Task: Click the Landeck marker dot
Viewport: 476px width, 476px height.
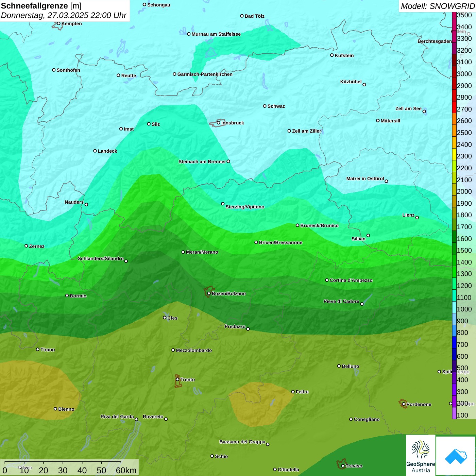Action: tap(95, 151)
